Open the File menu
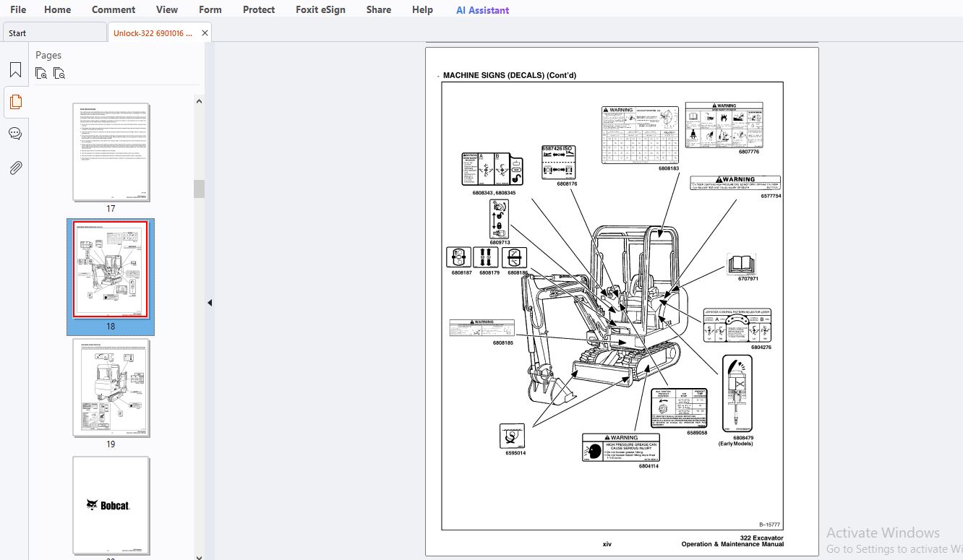The image size is (963, 560). [x=18, y=9]
